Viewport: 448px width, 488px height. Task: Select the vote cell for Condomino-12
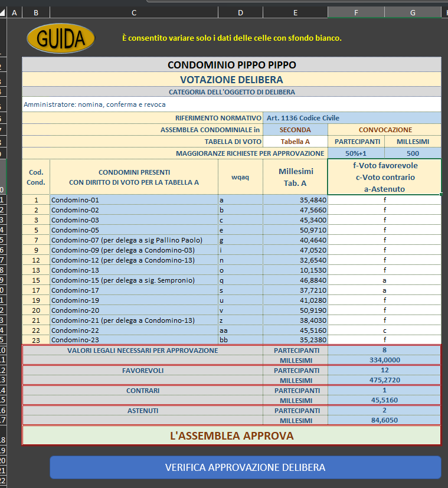(x=384, y=260)
